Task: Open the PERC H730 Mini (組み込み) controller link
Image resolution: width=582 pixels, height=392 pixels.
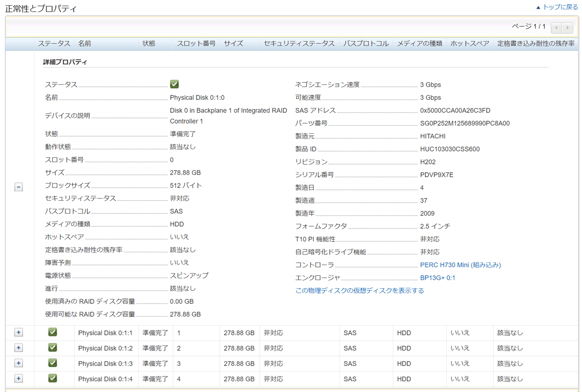Action: pos(460,265)
